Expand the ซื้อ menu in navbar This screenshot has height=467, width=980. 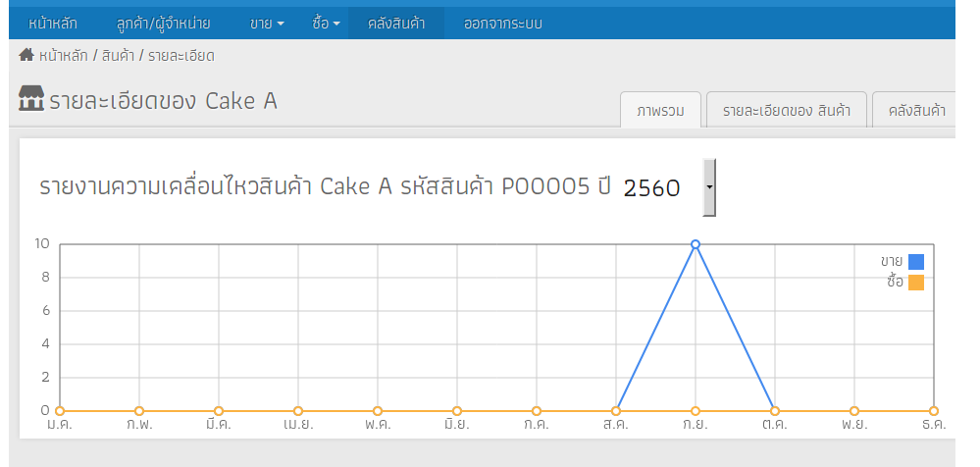click(326, 24)
